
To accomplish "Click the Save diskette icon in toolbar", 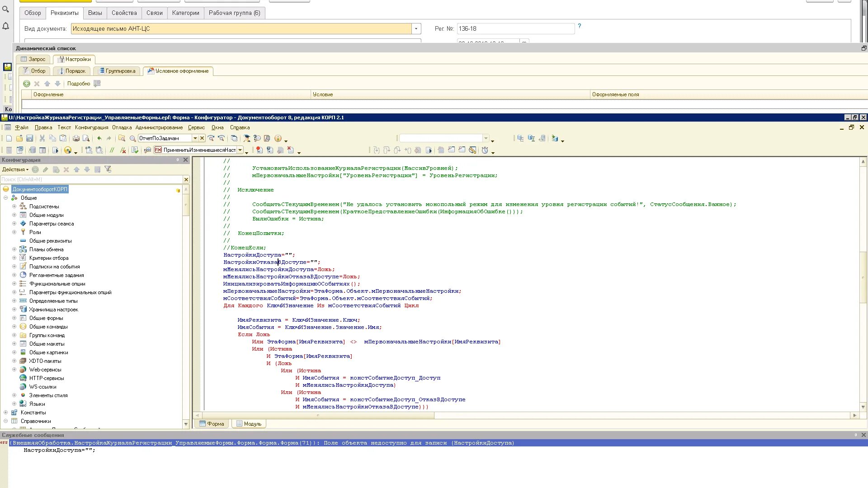I will [29, 138].
